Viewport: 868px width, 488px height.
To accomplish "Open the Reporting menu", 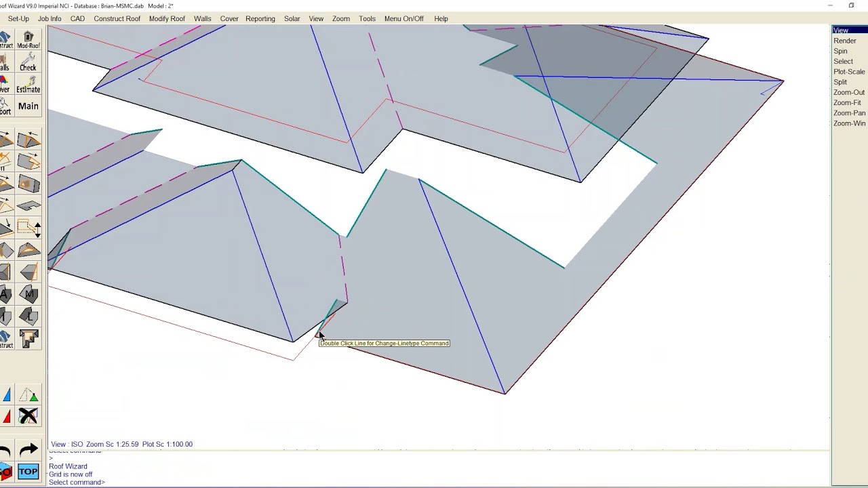I will tap(260, 18).
